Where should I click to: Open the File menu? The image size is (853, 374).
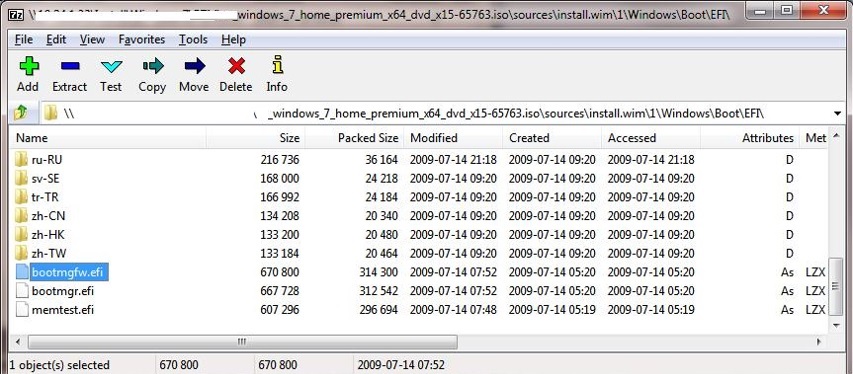coord(23,39)
